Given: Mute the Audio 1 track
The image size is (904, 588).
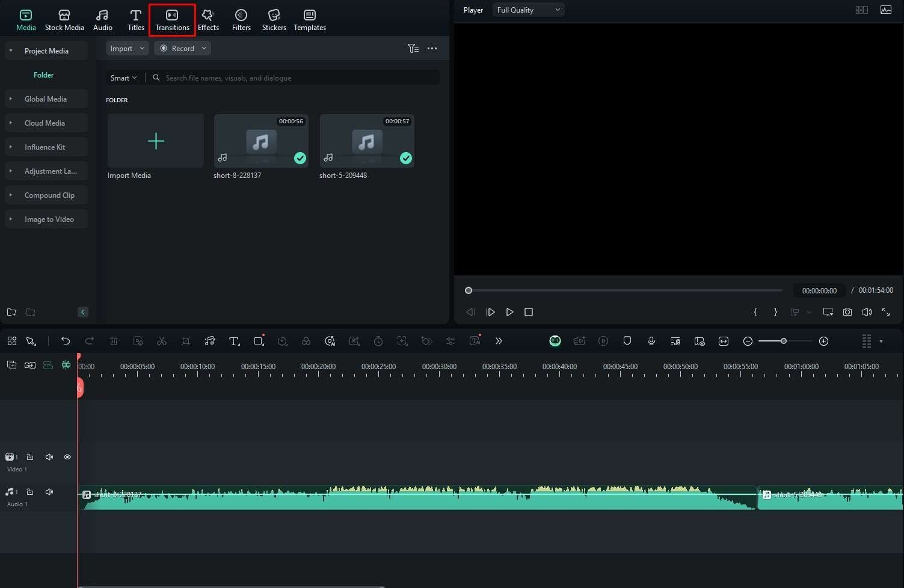Looking at the screenshot, I should point(49,492).
